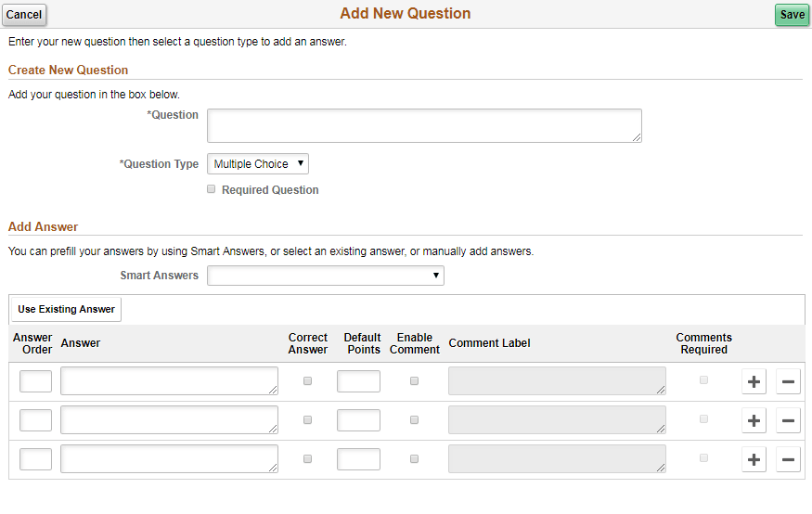Cancel adding the new question
This screenshot has height=514, width=812.
pos(24,15)
